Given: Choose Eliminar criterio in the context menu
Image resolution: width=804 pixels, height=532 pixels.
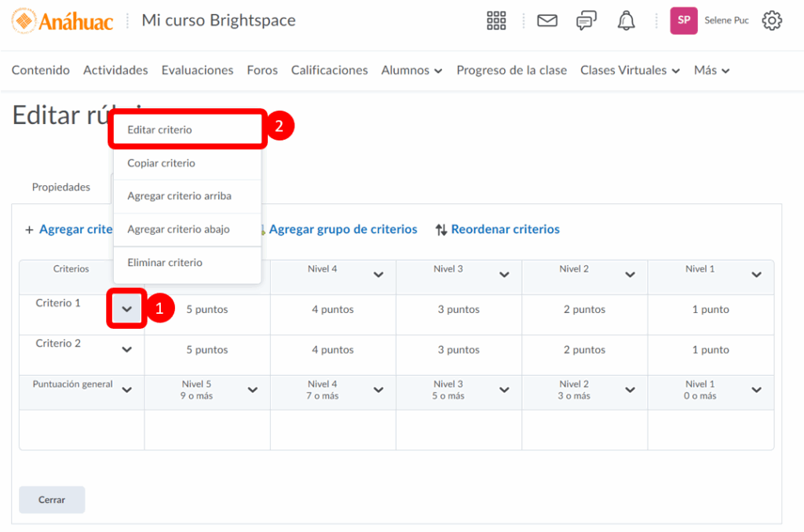Looking at the screenshot, I should pos(165,263).
